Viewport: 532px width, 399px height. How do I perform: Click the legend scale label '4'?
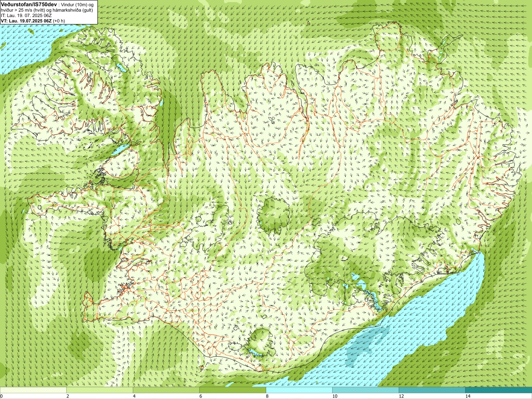pyautogui.click(x=134, y=396)
